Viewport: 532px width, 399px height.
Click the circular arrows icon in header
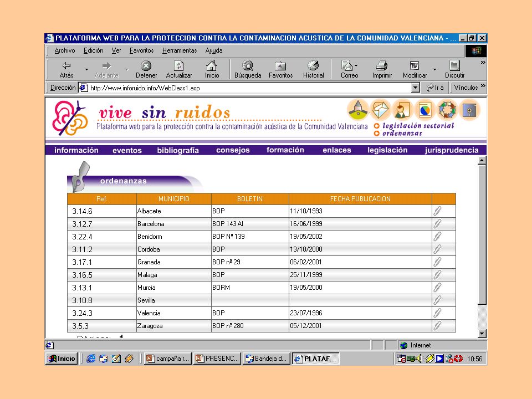point(447,110)
